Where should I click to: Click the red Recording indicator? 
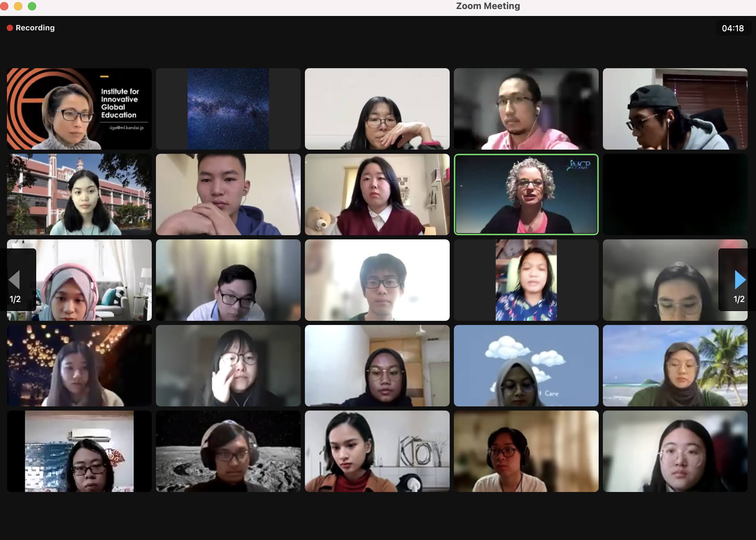click(x=31, y=28)
